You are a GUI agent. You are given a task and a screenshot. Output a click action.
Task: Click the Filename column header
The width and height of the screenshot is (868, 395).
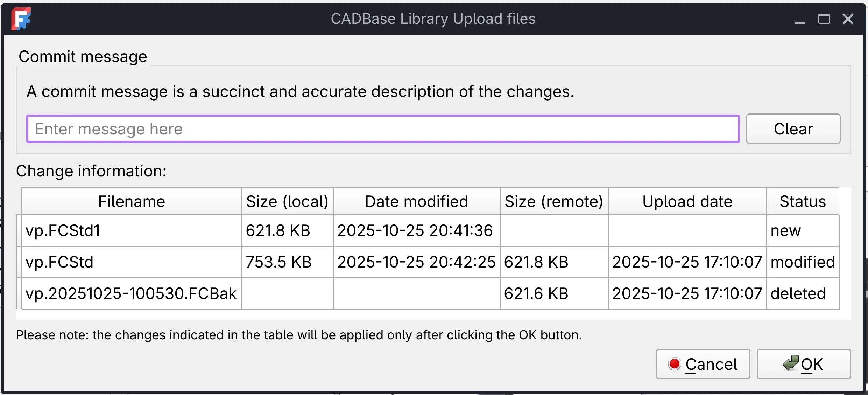(x=131, y=201)
